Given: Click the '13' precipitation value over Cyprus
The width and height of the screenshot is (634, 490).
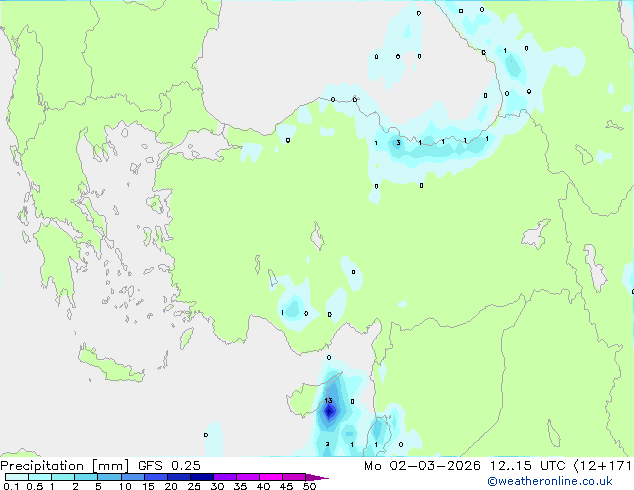Looking at the screenshot, I should point(328,401).
